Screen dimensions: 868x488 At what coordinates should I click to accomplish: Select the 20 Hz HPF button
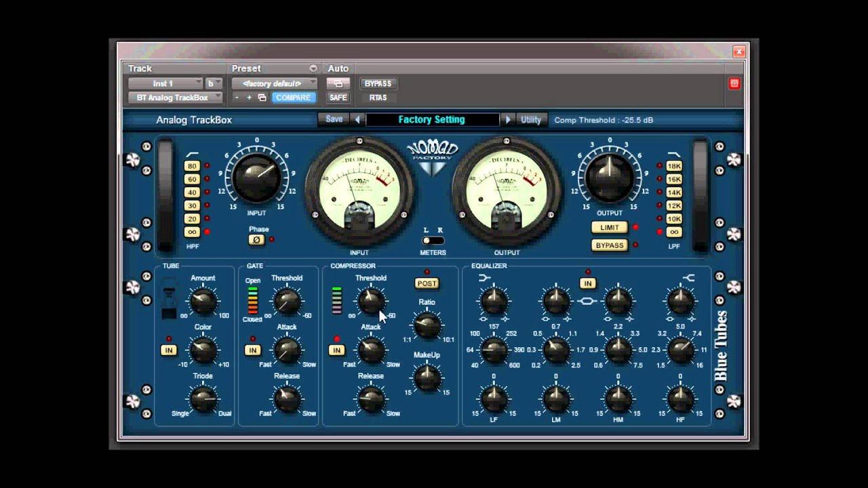point(193,219)
